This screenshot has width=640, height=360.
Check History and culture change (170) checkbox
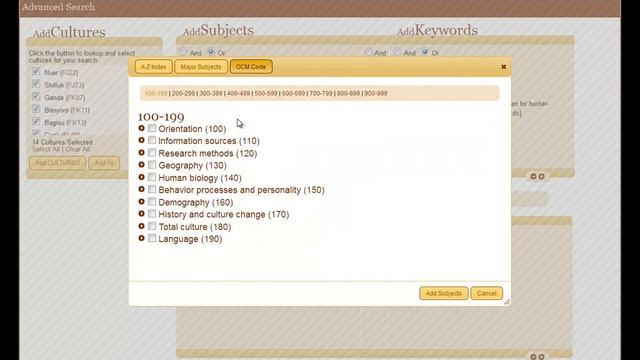pos(152,213)
